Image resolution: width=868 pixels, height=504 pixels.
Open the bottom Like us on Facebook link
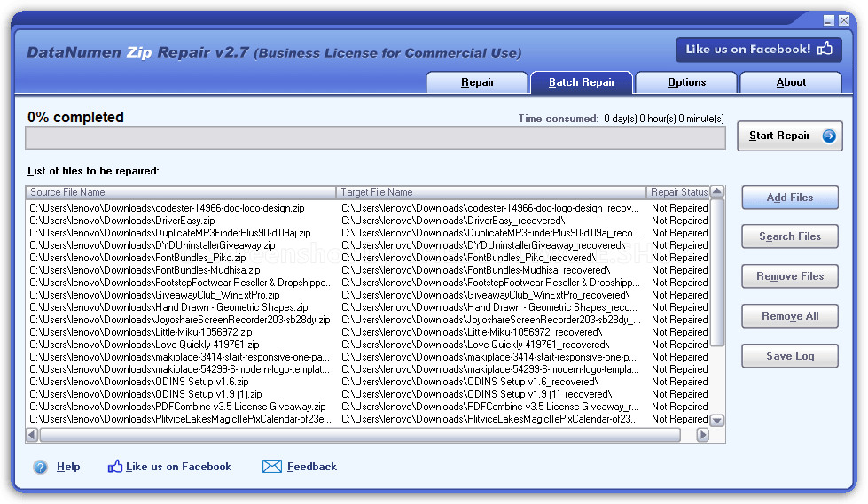(178, 467)
